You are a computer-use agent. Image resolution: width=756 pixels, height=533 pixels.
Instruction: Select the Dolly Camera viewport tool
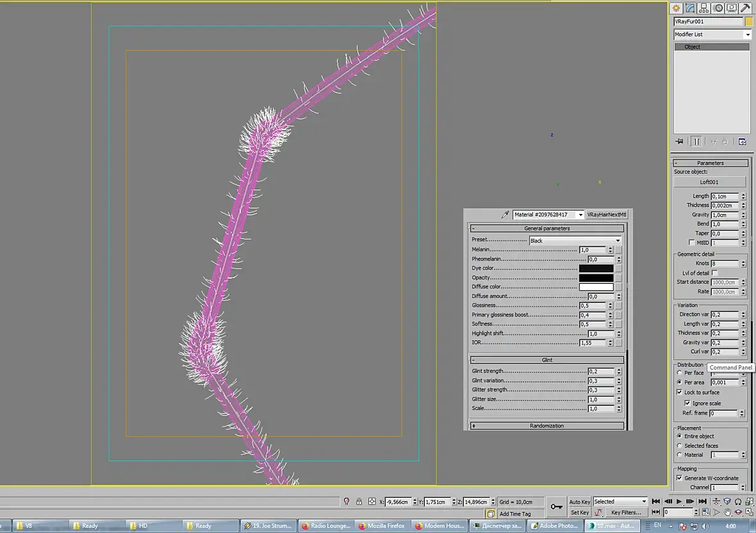tap(716, 502)
